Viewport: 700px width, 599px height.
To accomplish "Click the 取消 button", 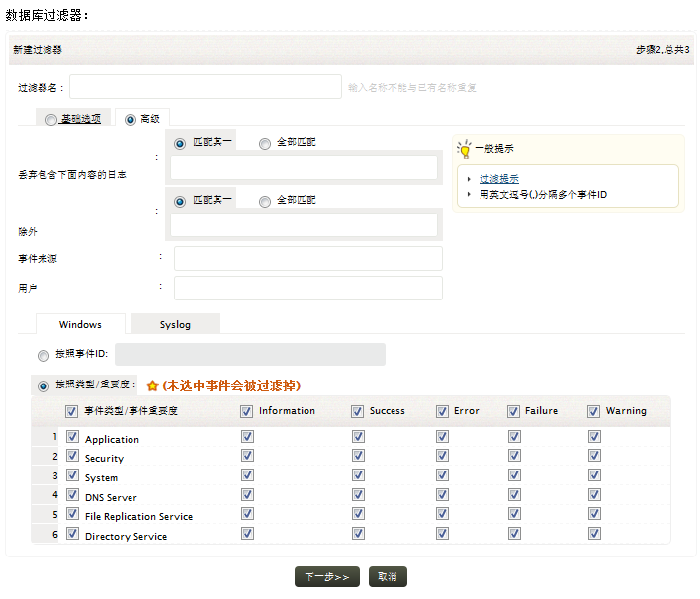I will pyautogui.click(x=388, y=577).
